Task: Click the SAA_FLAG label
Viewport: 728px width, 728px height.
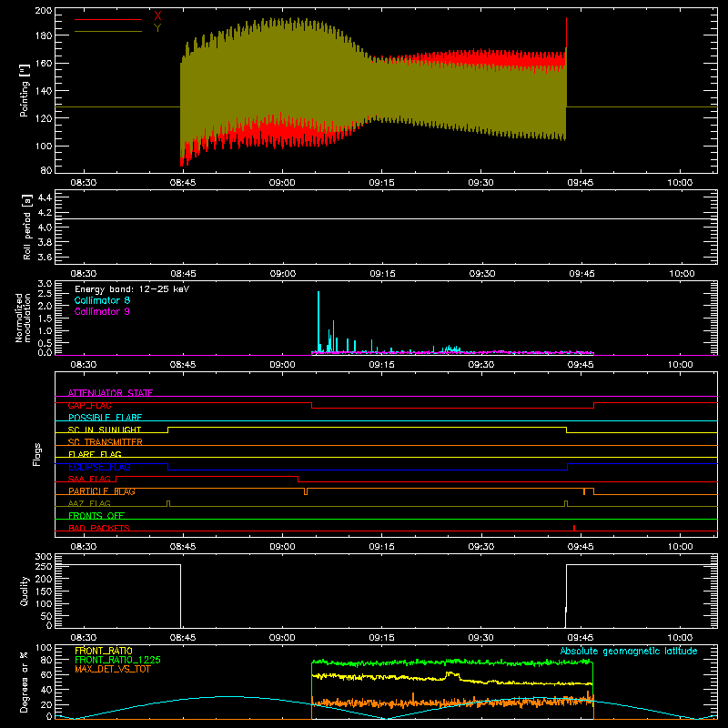Action: tap(89, 479)
